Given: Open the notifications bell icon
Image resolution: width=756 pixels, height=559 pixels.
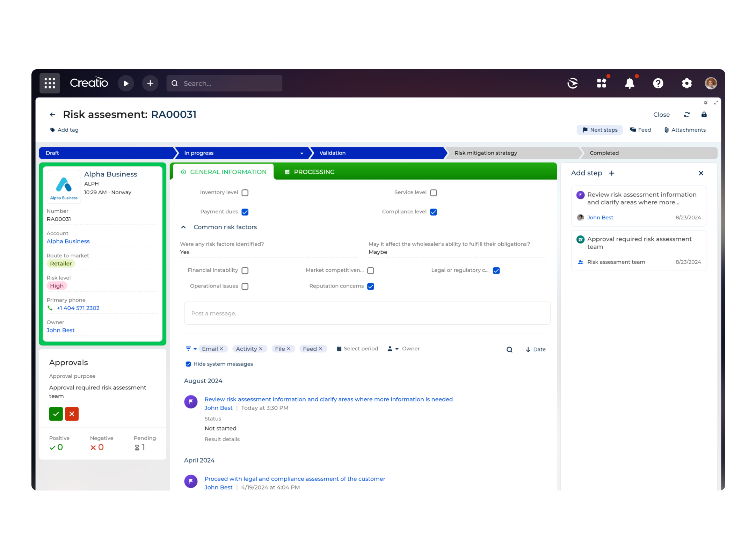Looking at the screenshot, I should [630, 83].
